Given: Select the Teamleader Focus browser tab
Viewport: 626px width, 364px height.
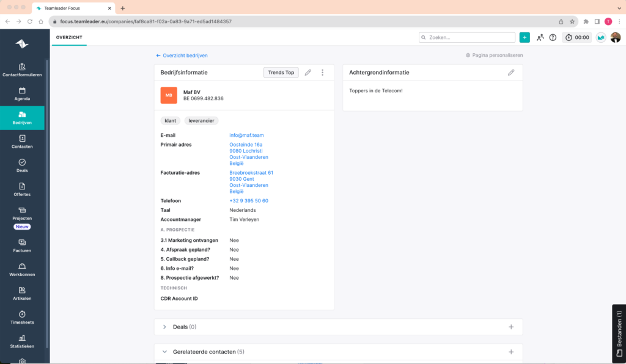Looking at the screenshot, I should [72, 8].
